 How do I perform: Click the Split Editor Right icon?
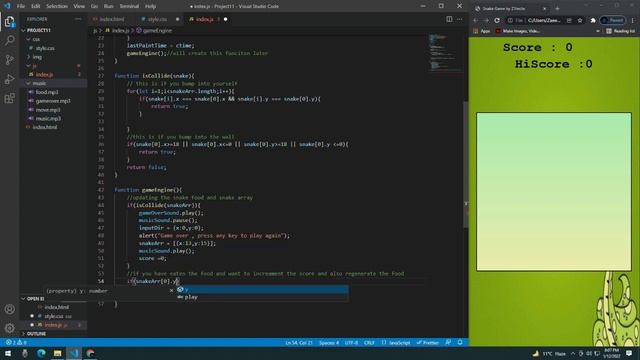coord(449,19)
